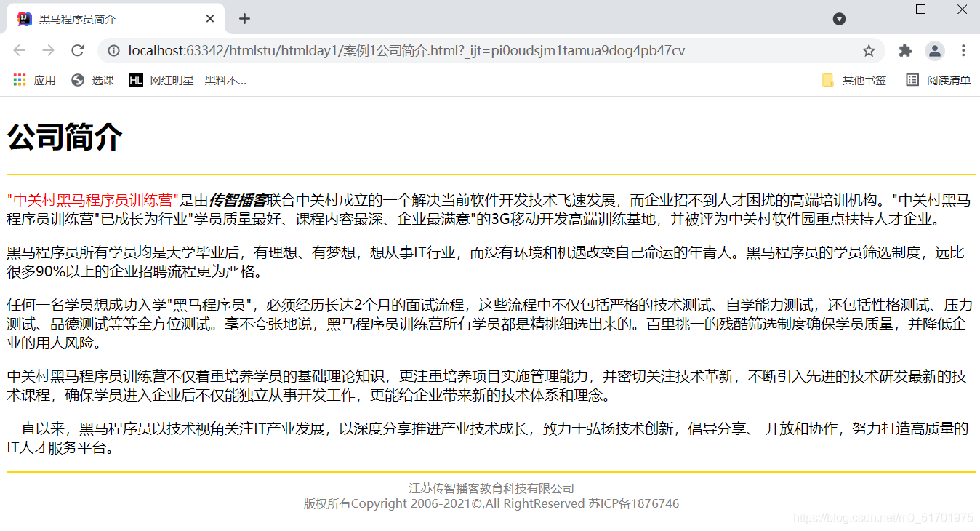This screenshot has height=531, width=980.
Task: Maximize the Chrome window
Action: [x=920, y=9]
